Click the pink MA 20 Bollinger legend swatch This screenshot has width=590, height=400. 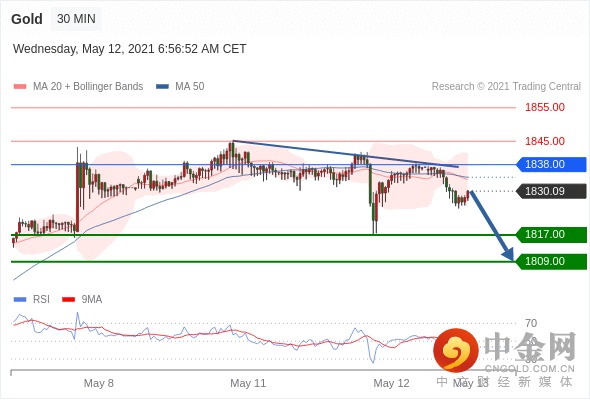pyautogui.click(x=20, y=87)
